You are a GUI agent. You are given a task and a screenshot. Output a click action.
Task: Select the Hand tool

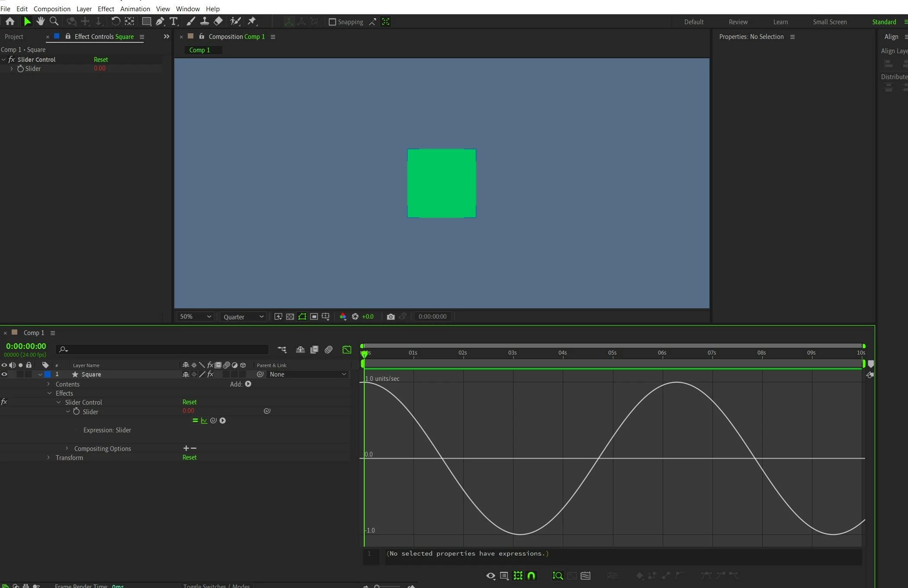(x=40, y=21)
